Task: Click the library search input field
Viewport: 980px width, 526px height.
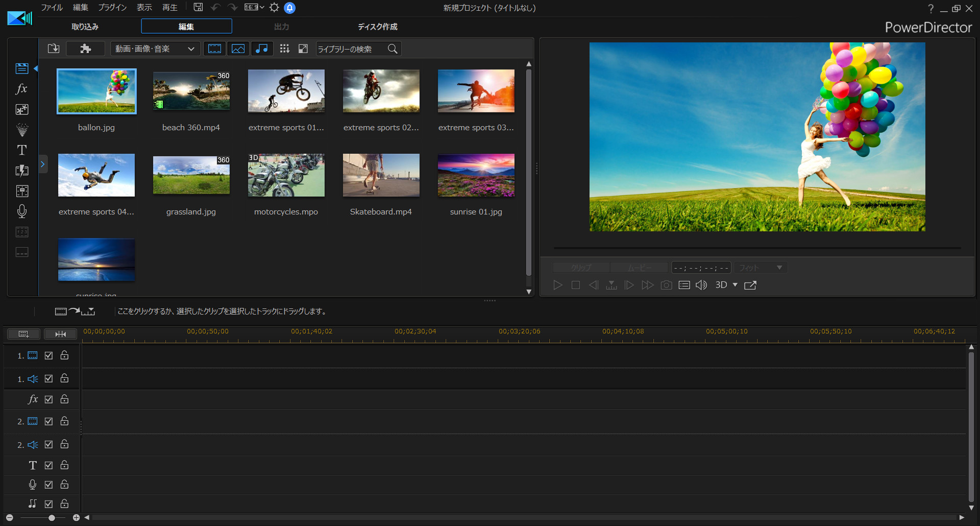Action: click(351, 49)
